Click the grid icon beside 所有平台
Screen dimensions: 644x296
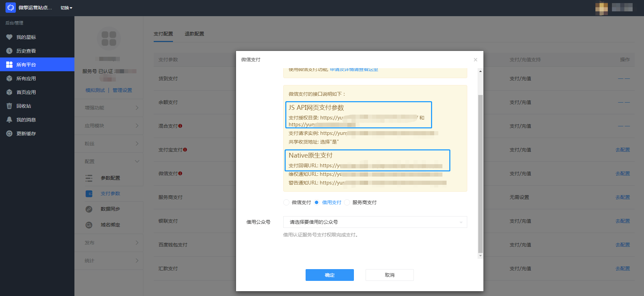point(9,65)
